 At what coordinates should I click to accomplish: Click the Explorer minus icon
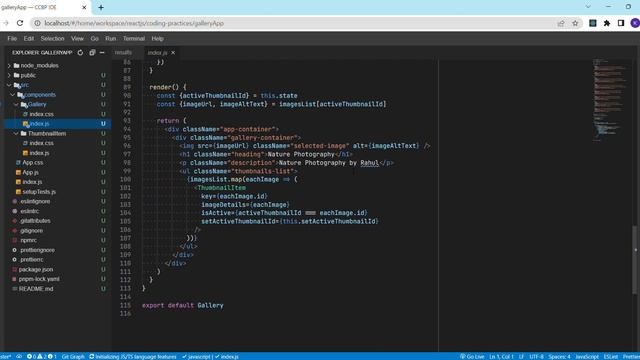click(x=102, y=53)
